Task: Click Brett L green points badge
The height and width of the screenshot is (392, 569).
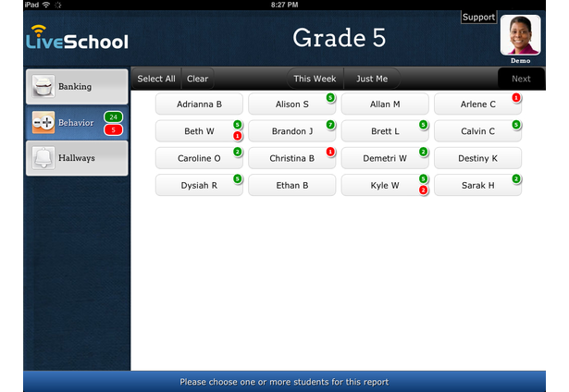Action: [x=423, y=125]
